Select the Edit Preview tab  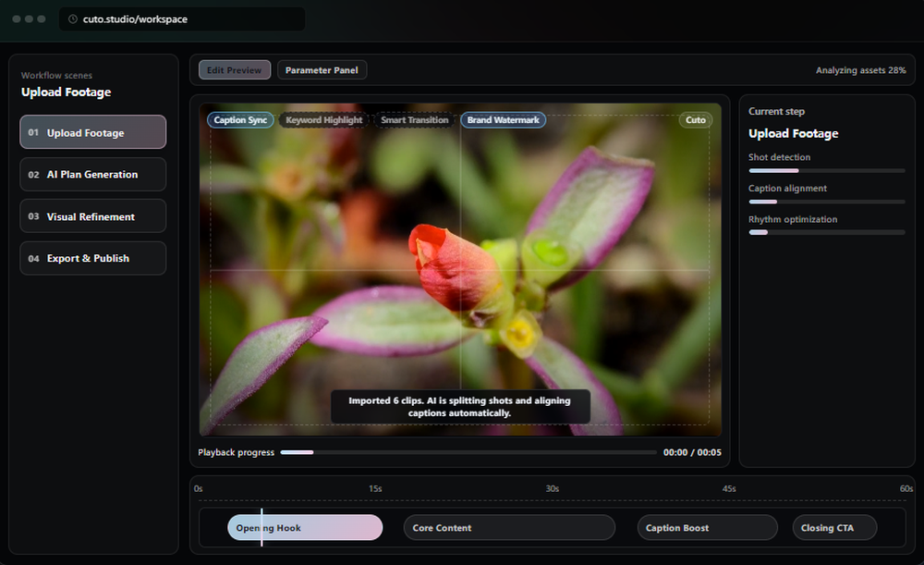(234, 69)
